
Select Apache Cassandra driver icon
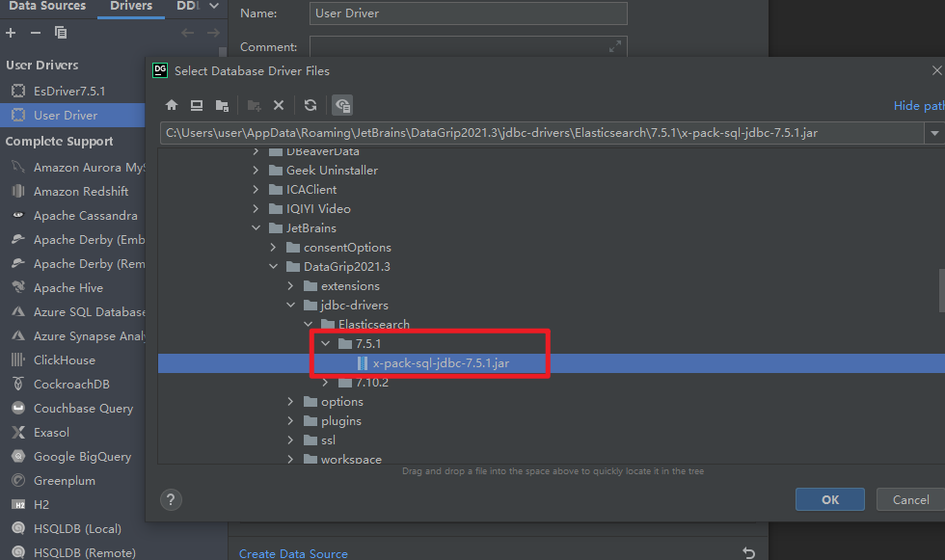pyautogui.click(x=18, y=215)
